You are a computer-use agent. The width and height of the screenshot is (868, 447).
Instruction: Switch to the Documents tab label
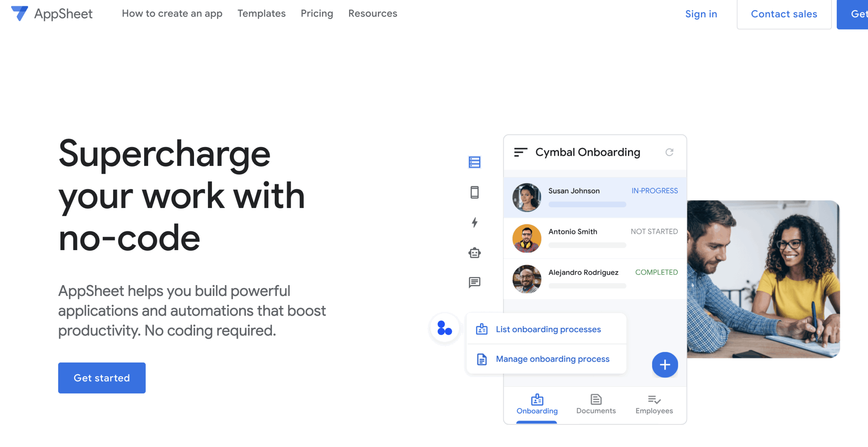tap(596, 411)
